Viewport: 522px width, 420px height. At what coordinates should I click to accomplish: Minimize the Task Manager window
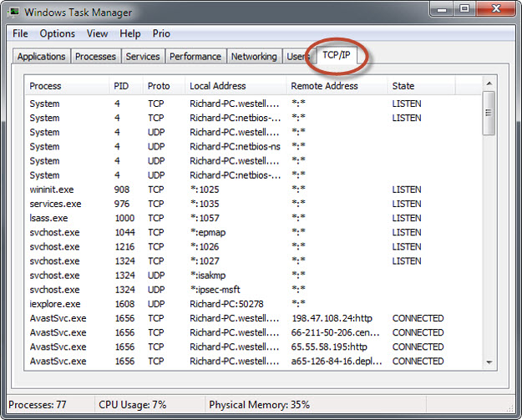click(x=442, y=9)
